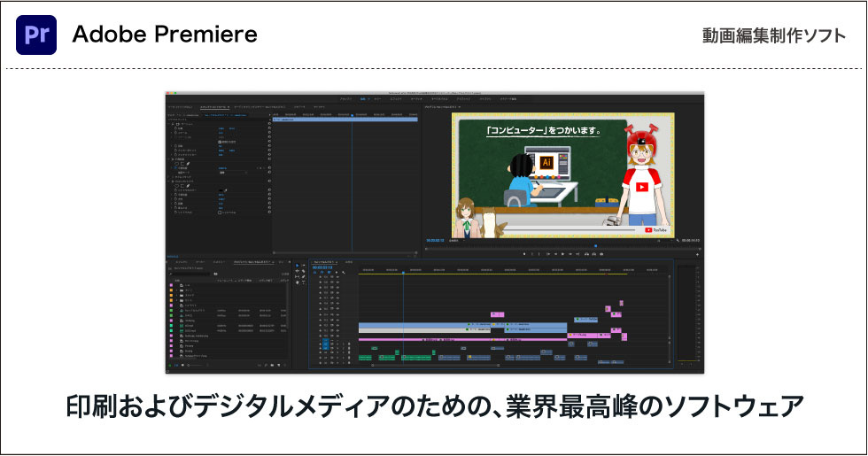This screenshot has height=456, width=868.
Task: Select the Pen tool in tools panel
Action: (x=303, y=276)
